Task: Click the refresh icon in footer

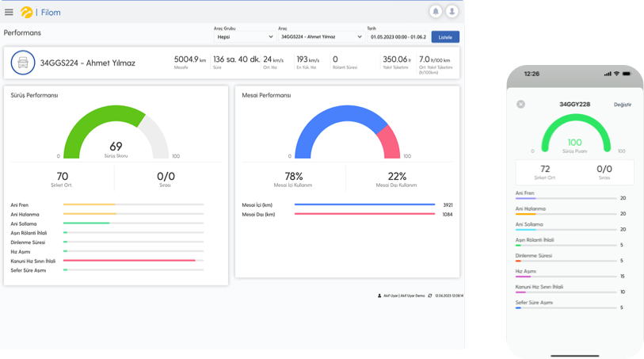Action: (429, 295)
